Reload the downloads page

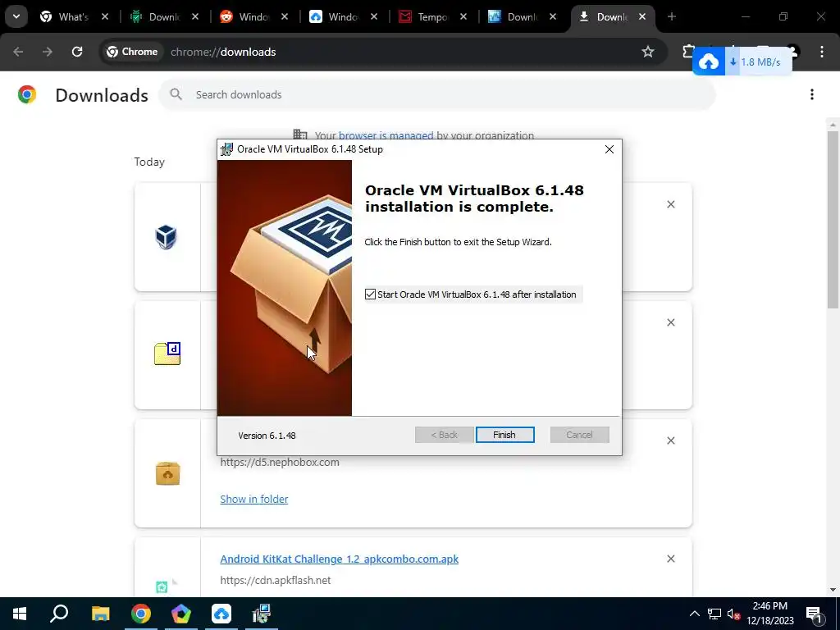tap(77, 52)
